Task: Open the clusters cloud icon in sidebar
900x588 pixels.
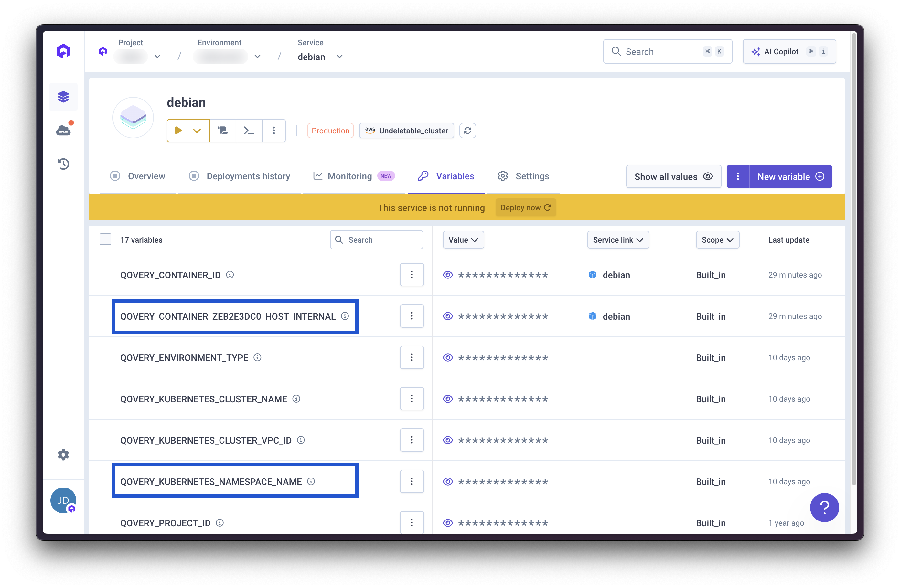Action: point(63,131)
